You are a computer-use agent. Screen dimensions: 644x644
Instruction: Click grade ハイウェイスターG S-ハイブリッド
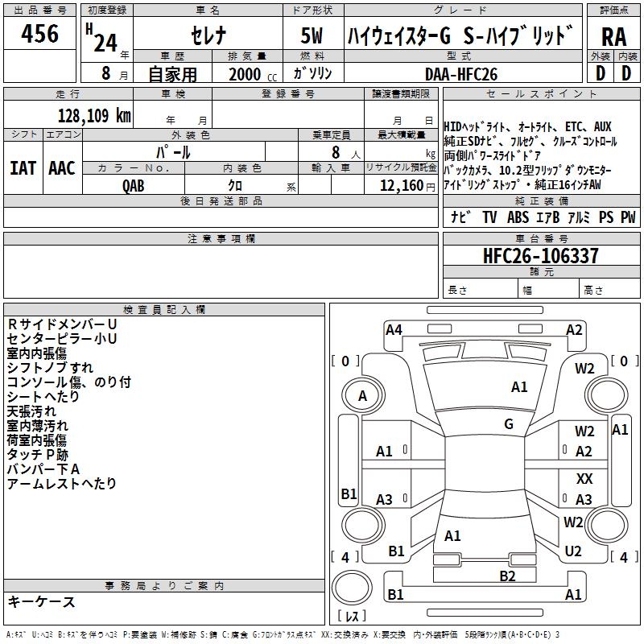click(460, 35)
